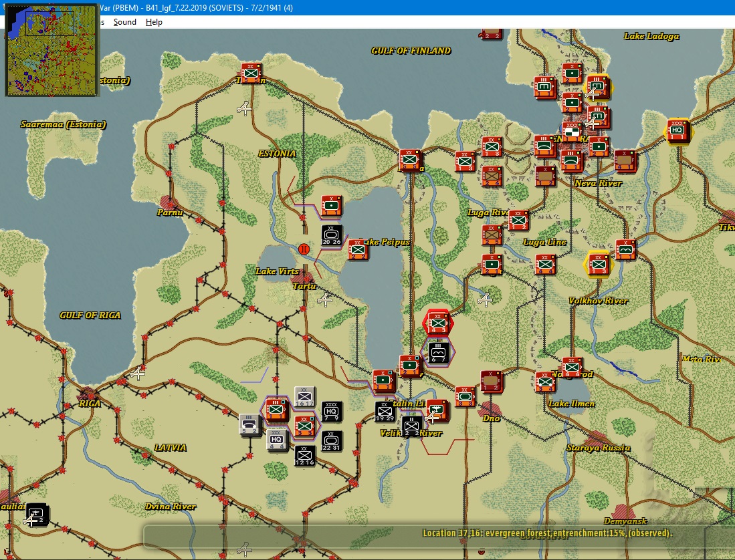Select the gray regiment marked 5 2
Screen dimensions: 735x560
click(249, 425)
